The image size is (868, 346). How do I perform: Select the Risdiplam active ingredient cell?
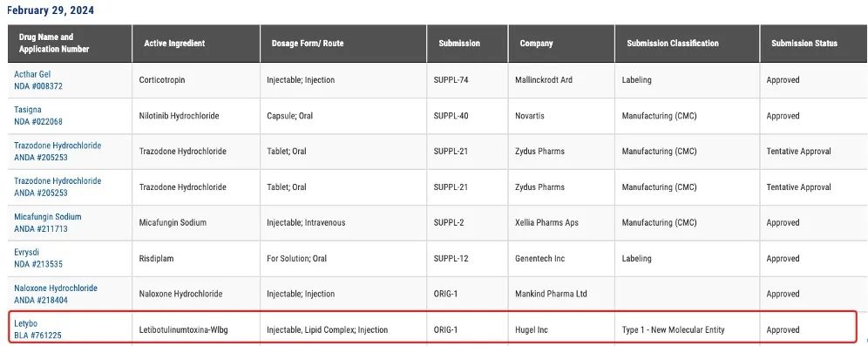(196, 259)
